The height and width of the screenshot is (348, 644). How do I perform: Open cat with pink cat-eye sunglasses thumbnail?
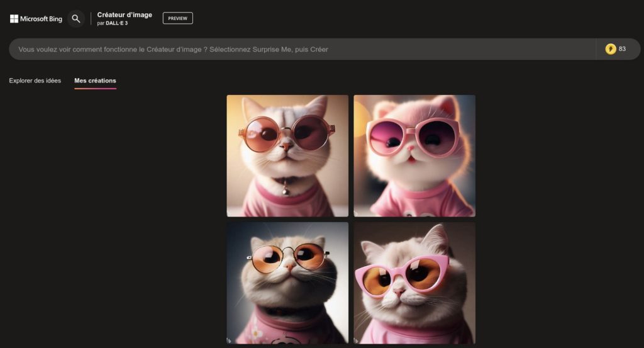(414, 283)
